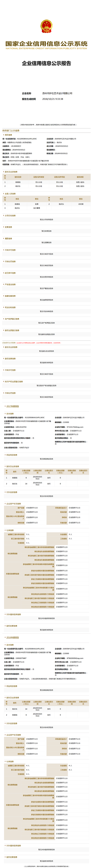Image resolution: width=93 pixels, height=868 pixels.
Task: Click the 暂无经营异常信息 notice
Action: coord(47,277)
